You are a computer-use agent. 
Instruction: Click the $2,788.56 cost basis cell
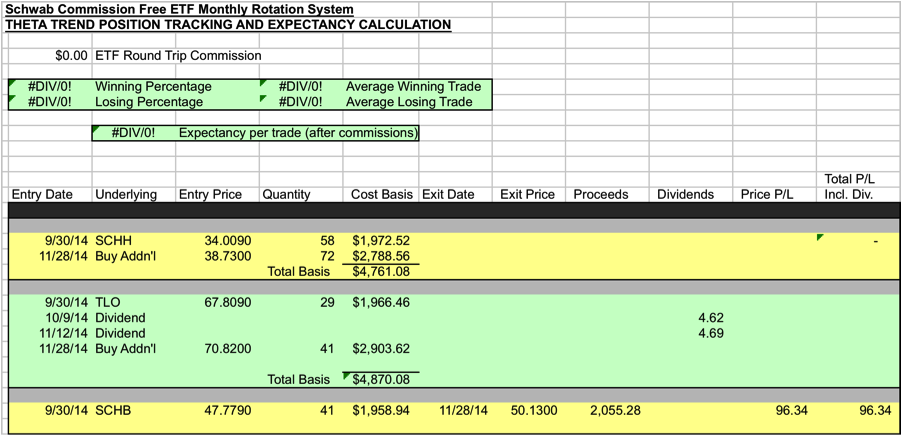(382, 255)
